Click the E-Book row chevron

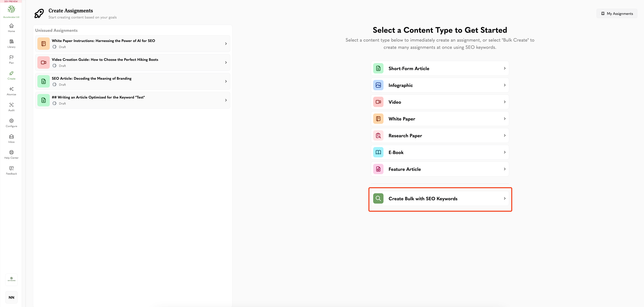click(x=505, y=152)
